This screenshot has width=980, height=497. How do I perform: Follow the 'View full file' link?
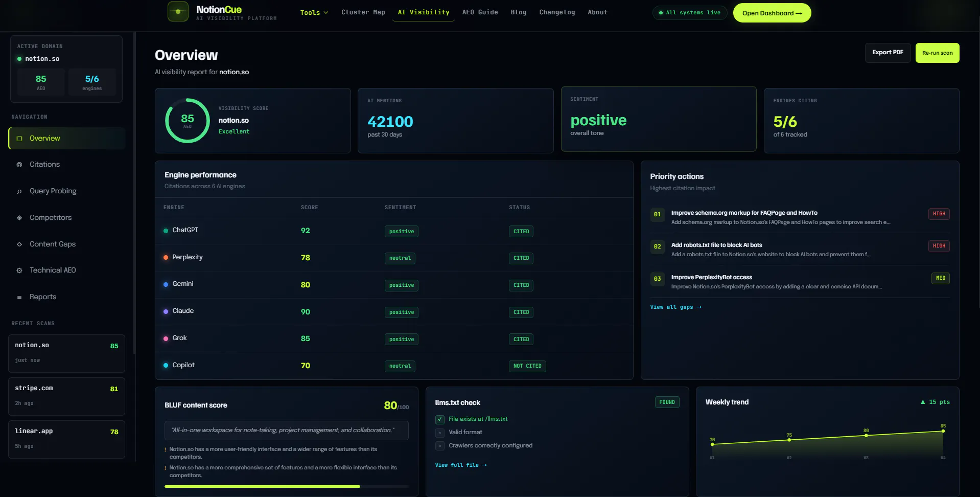461,465
